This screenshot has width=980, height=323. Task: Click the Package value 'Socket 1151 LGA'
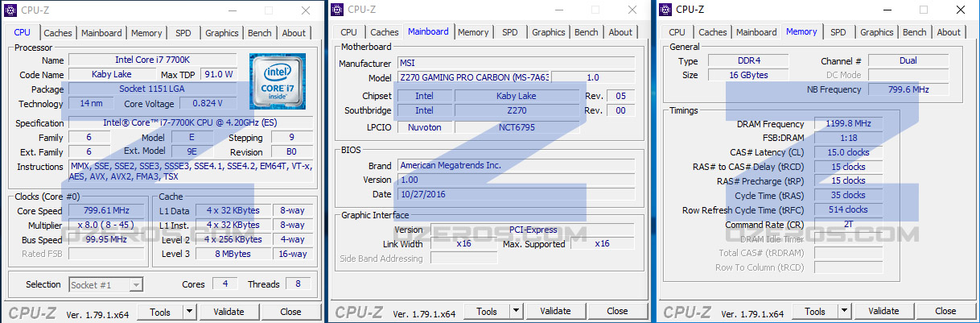click(153, 89)
